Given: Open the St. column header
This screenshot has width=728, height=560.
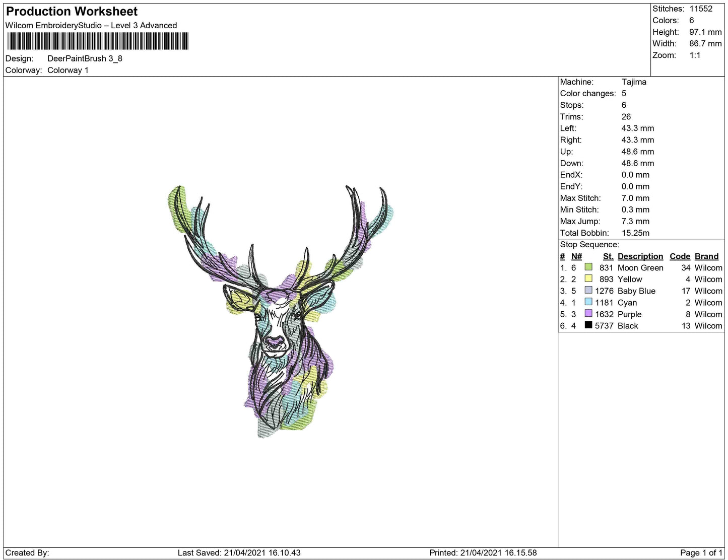Looking at the screenshot, I should click(x=608, y=256).
